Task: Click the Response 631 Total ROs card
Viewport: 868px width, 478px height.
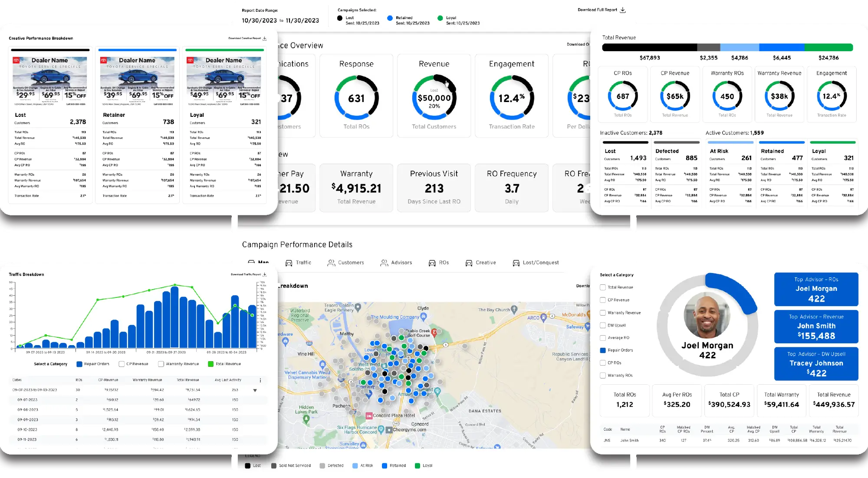Action: pyautogui.click(x=356, y=96)
